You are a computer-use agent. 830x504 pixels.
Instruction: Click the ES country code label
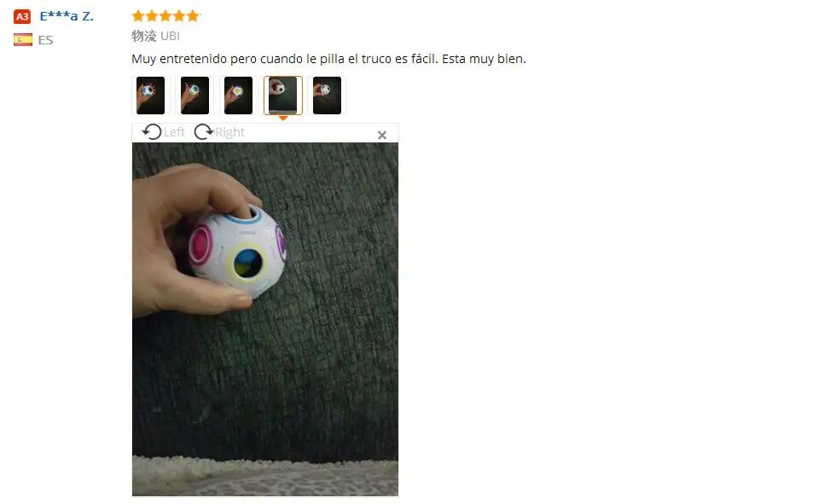(x=45, y=40)
